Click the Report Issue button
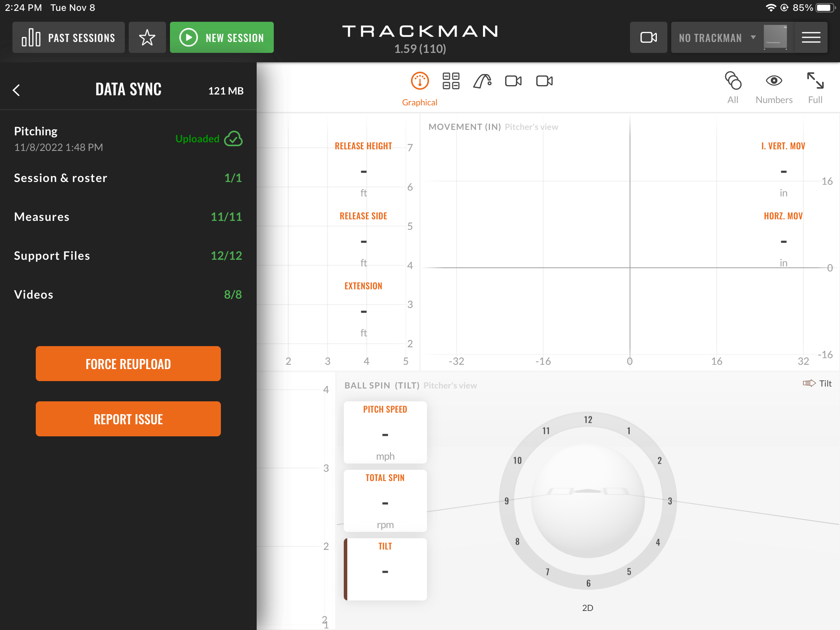Image resolution: width=840 pixels, height=630 pixels. (x=128, y=419)
